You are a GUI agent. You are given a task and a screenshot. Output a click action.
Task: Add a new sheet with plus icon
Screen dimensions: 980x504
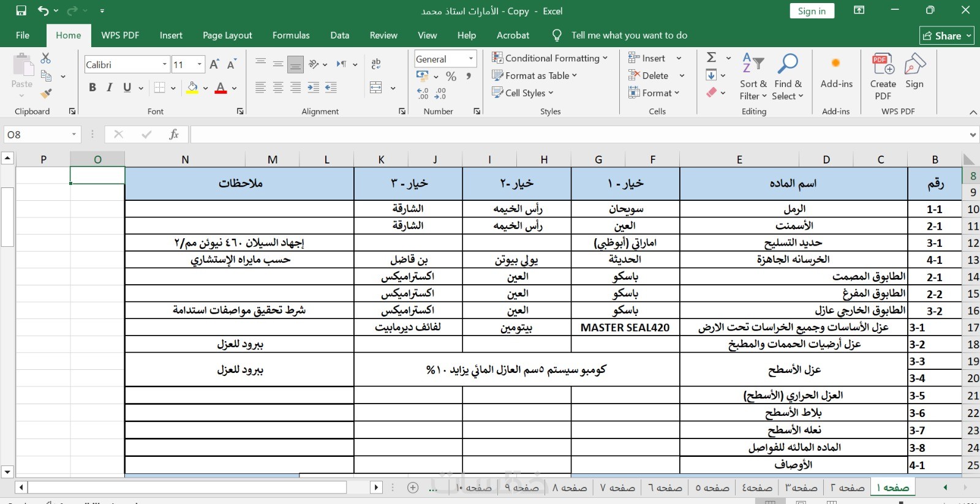tap(413, 487)
